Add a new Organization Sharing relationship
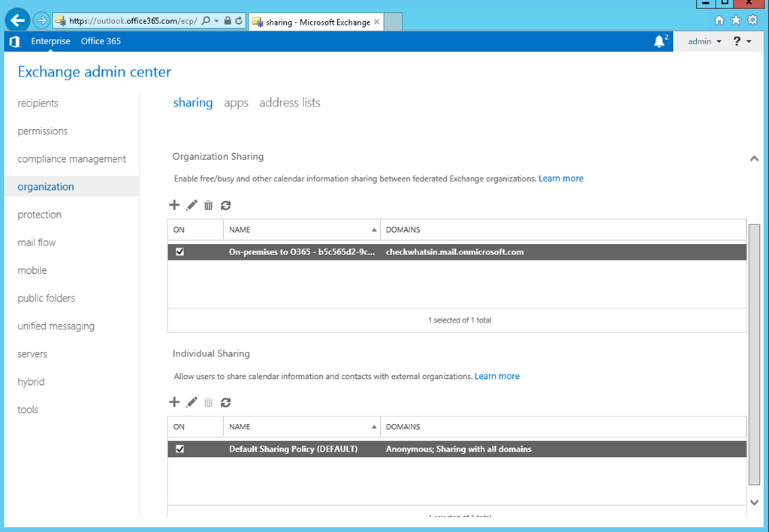769x532 pixels. pos(174,205)
